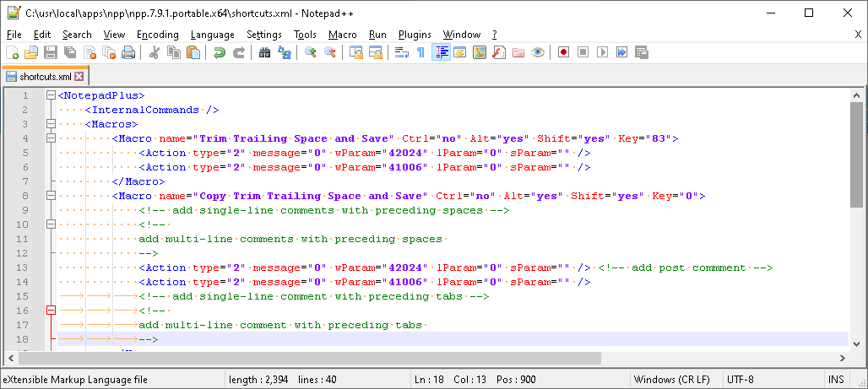
Task: Collapse the red comment fold on line 16
Action: (51, 311)
